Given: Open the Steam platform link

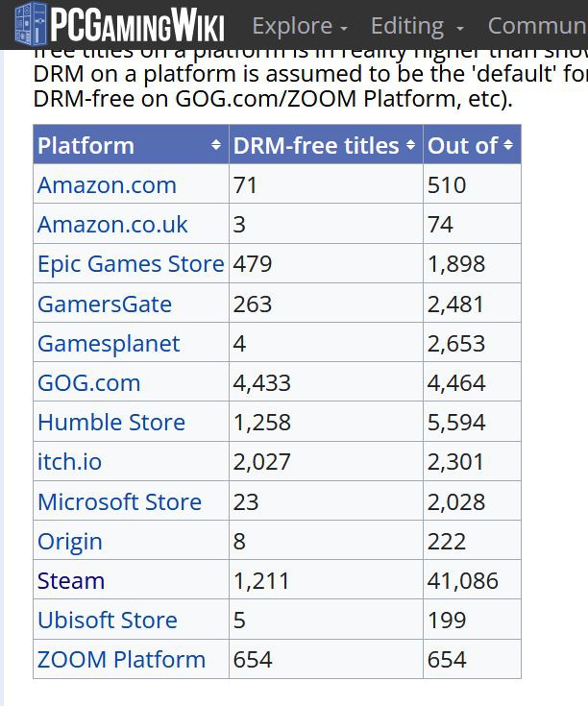Looking at the screenshot, I should click(x=71, y=581).
